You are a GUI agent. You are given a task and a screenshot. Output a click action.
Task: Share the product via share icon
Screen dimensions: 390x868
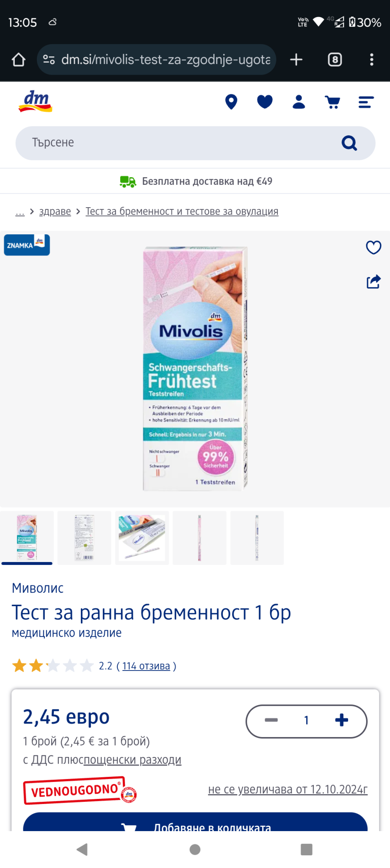[x=373, y=281]
